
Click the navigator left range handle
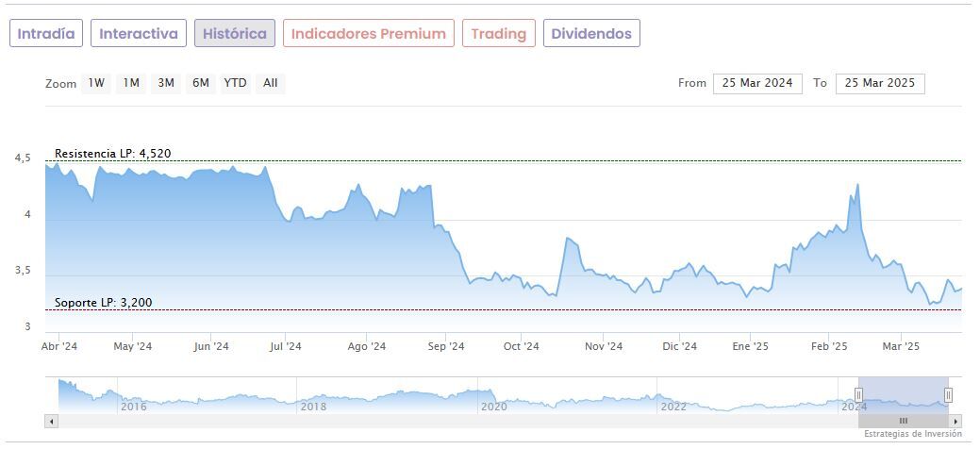pyautogui.click(x=858, y=395)
